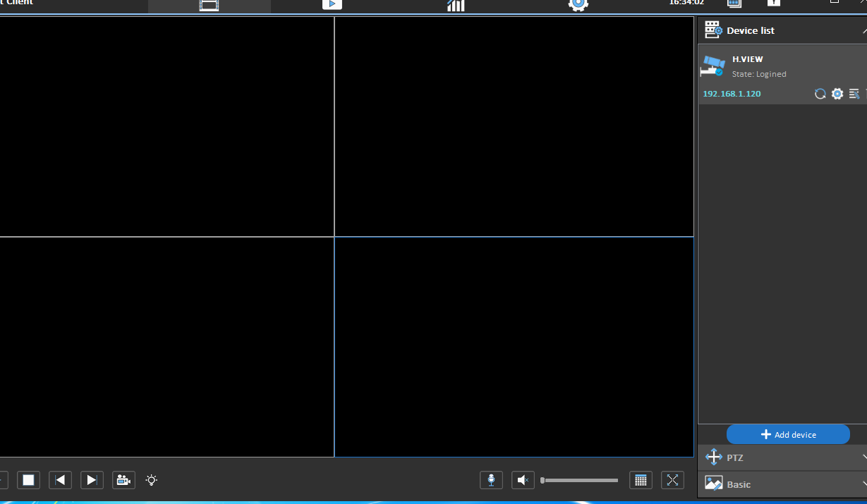Select the statistics bar-chart icon on top toolbar
Screen dimensions: 867x504
point(455,5)
